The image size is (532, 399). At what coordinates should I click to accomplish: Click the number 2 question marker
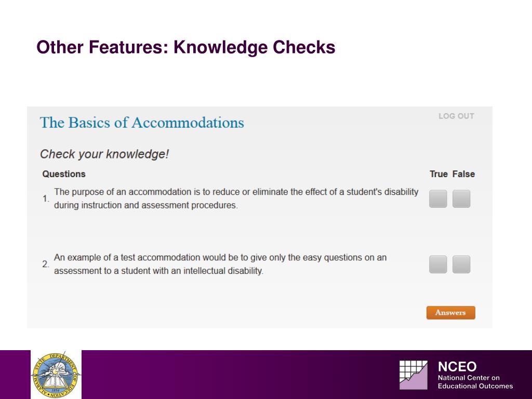(x=46, y=264)
